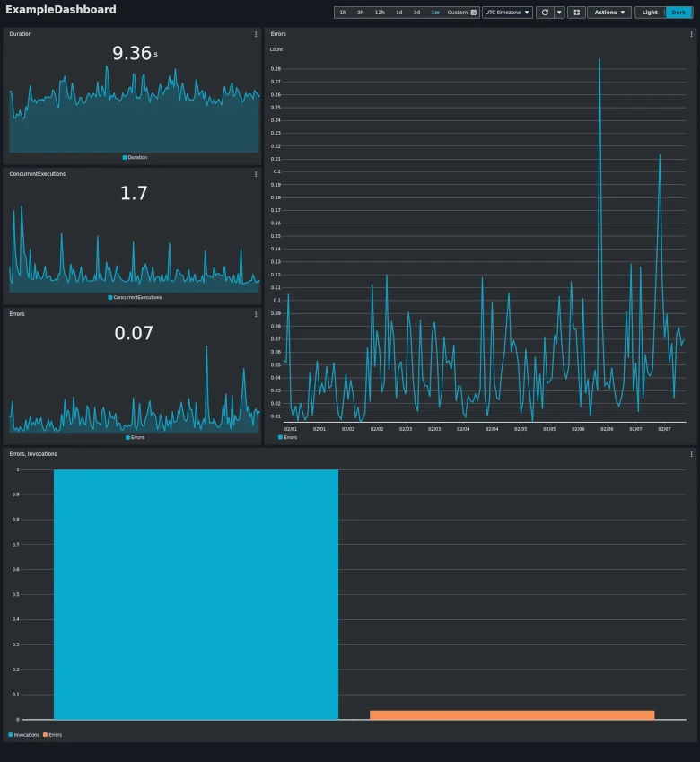The image size is (700, 762).
Task: Click the refresh dashboard icon
Action: pos(544,13)
